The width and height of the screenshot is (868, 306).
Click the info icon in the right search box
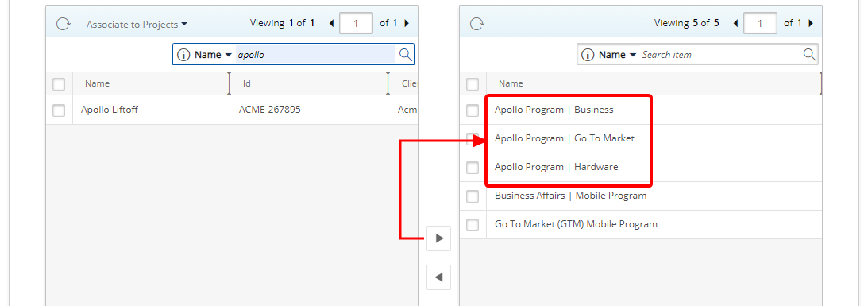588,55
